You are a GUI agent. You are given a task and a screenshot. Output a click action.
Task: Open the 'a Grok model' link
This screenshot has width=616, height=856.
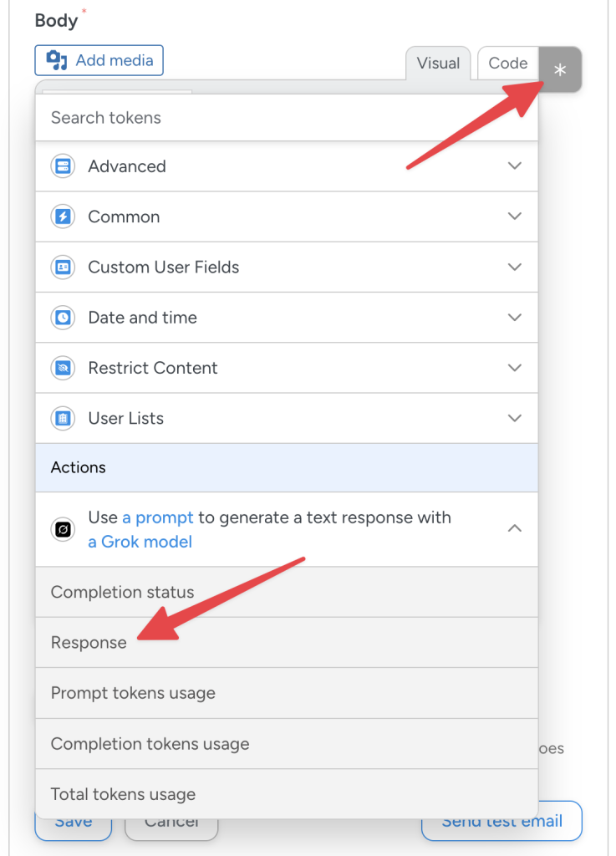[140, 541]
